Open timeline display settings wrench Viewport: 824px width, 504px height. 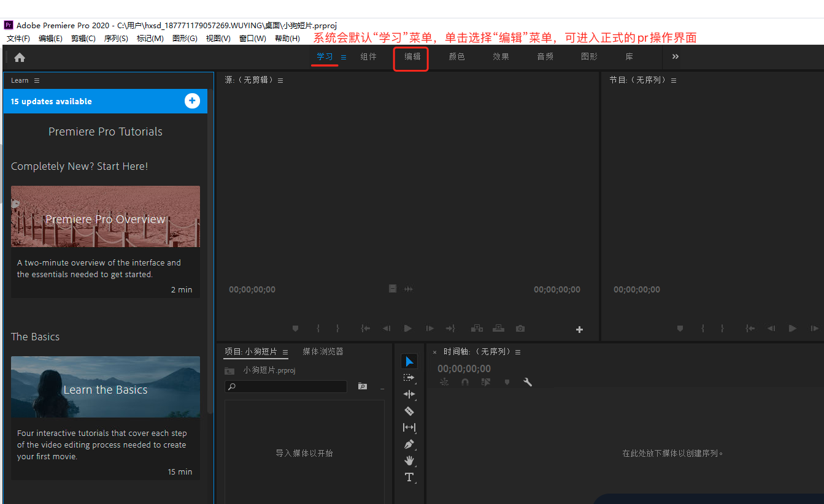click(527, 382)
